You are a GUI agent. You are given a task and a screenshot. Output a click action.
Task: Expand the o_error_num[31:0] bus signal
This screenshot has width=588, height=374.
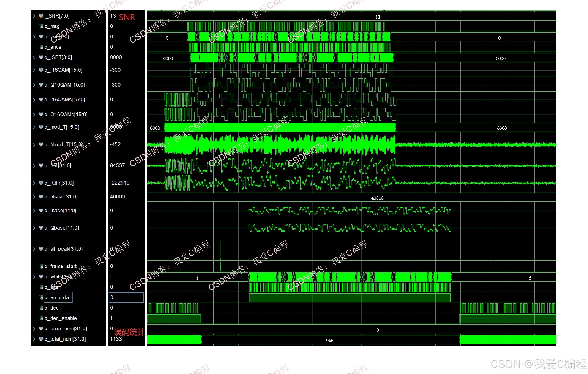pos(34,329)
